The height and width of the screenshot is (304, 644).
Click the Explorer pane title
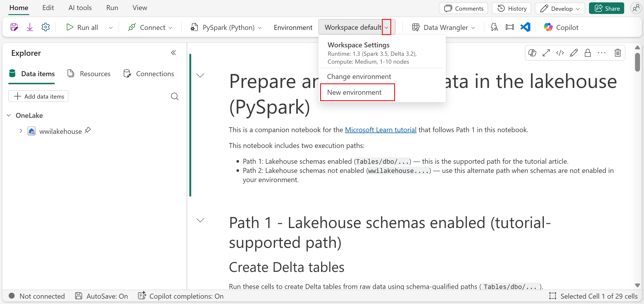tap(26, 53)
